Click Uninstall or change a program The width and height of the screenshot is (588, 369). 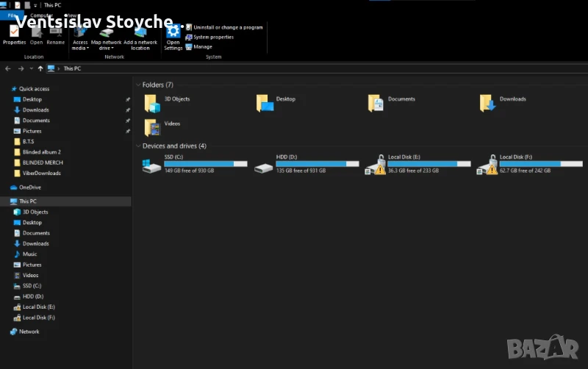223,27
